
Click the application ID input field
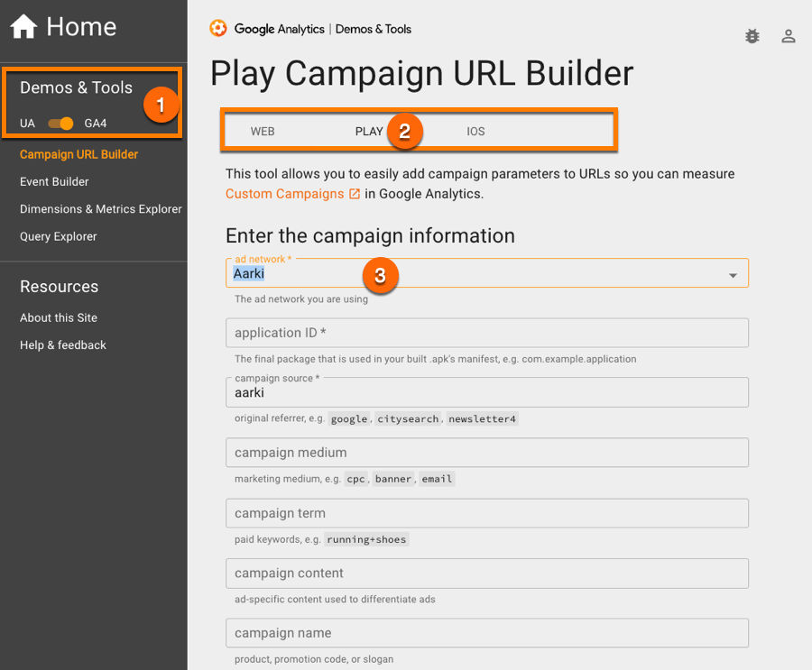coord(487,333)
